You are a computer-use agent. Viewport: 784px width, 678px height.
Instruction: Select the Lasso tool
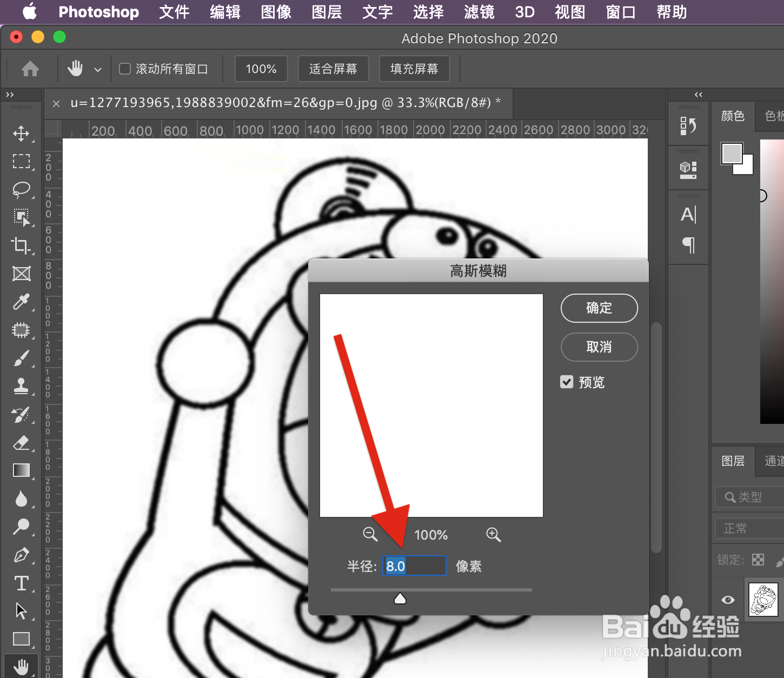pos(21,190)
